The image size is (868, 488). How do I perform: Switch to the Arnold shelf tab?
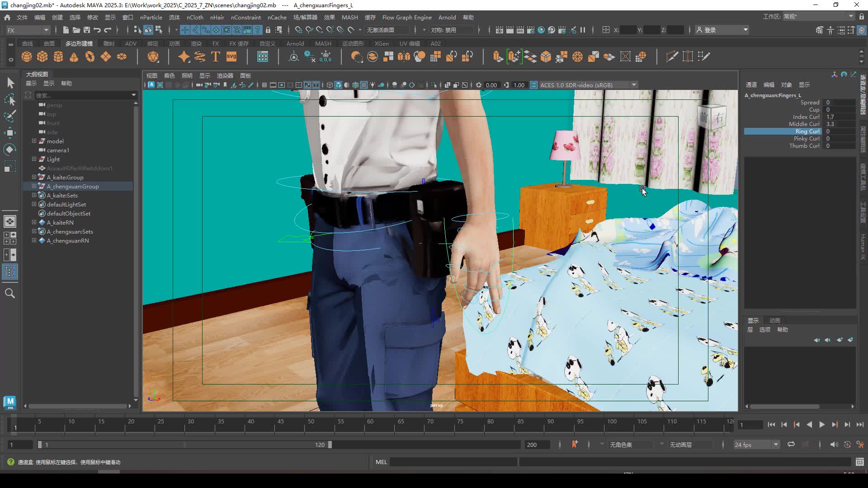295,43
